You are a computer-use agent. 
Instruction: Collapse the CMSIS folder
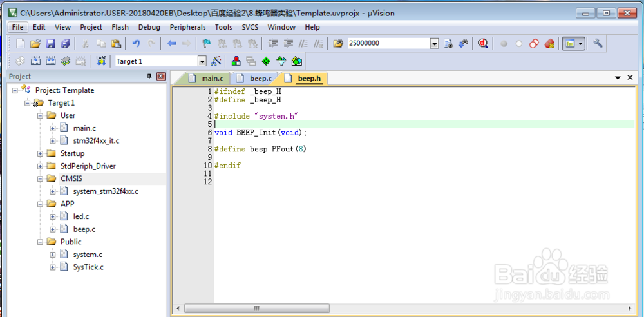point(40,179)
